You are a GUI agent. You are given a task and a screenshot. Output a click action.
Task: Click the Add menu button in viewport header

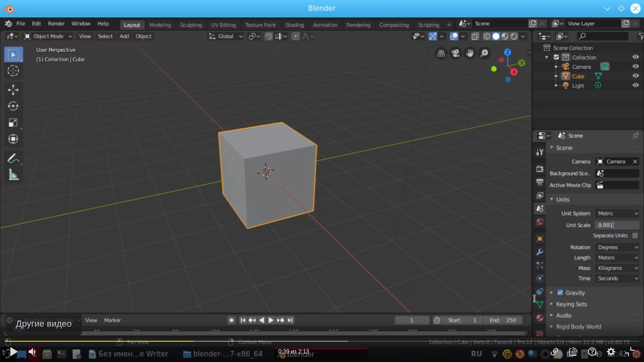[124, 36]
